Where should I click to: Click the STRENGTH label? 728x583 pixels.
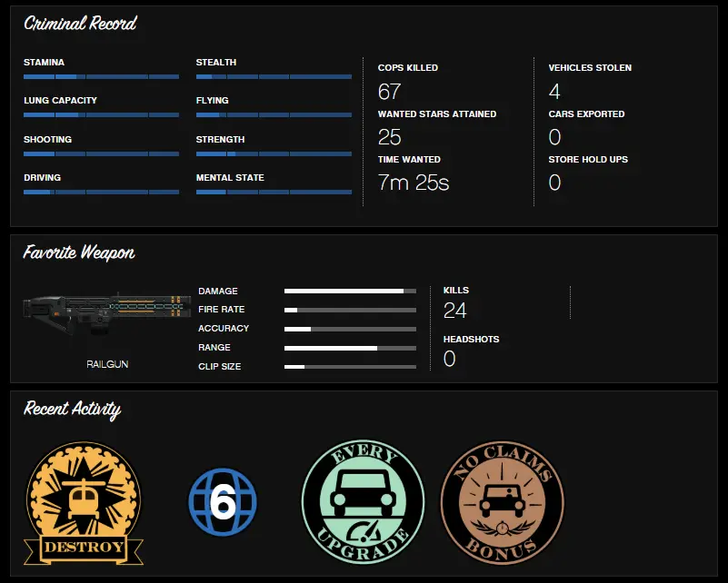tap(221, 139)
